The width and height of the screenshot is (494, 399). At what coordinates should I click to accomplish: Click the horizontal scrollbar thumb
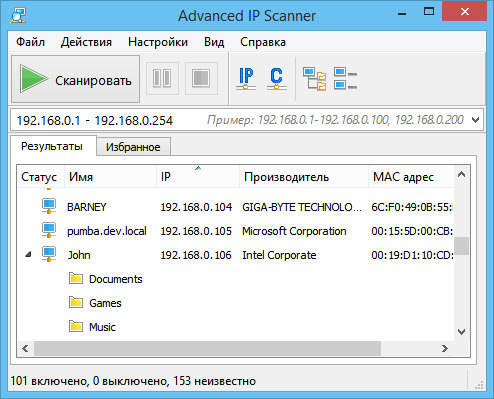pyautogui.click(x=207, y=349)
